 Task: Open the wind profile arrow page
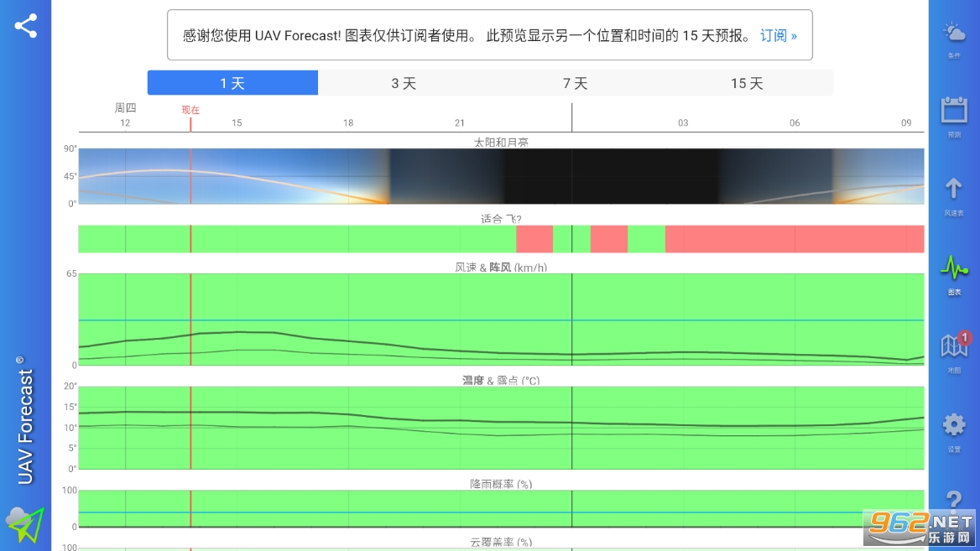coord(954,195)
